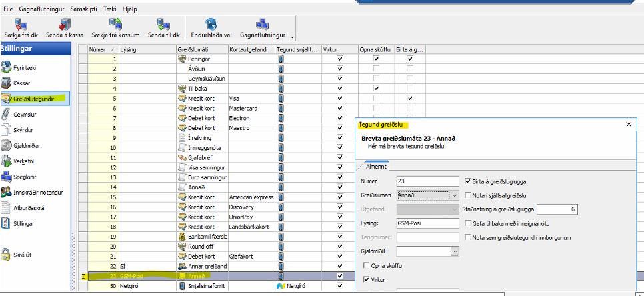Open the Gagnaflutningur toolbar dropdown arrow
The width and height of the screenshot is (644, 296).
tap(292, 35)
